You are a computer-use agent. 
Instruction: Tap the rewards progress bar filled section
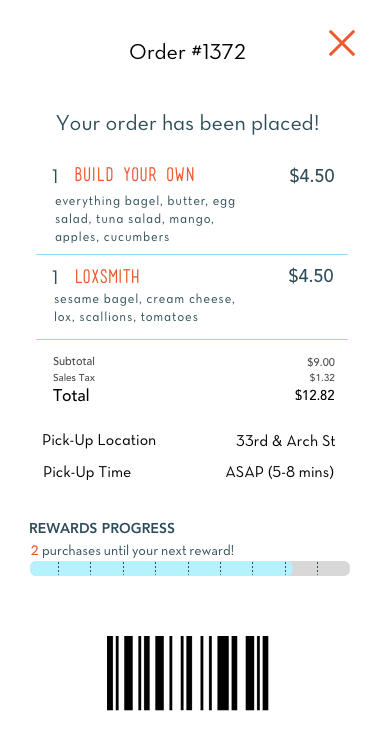coord(161,568)
